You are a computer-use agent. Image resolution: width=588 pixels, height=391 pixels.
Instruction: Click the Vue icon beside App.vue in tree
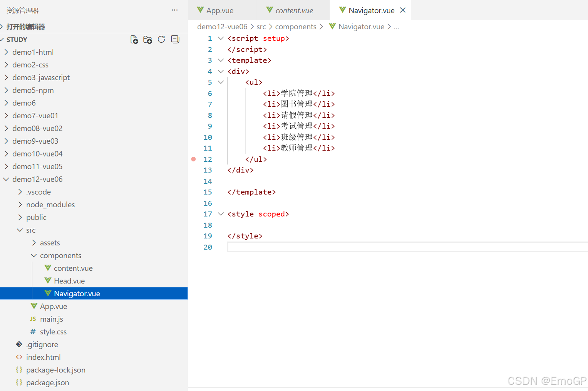coord(34,306)
